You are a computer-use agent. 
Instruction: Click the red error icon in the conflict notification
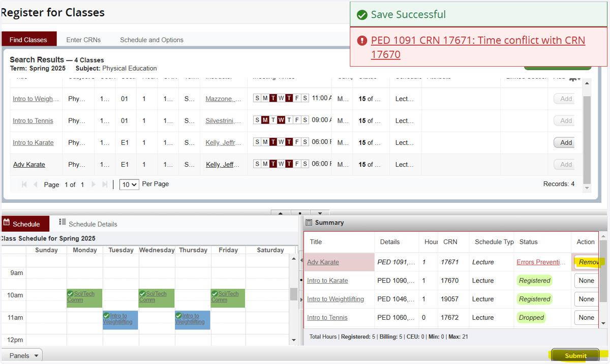pos(362,41)
